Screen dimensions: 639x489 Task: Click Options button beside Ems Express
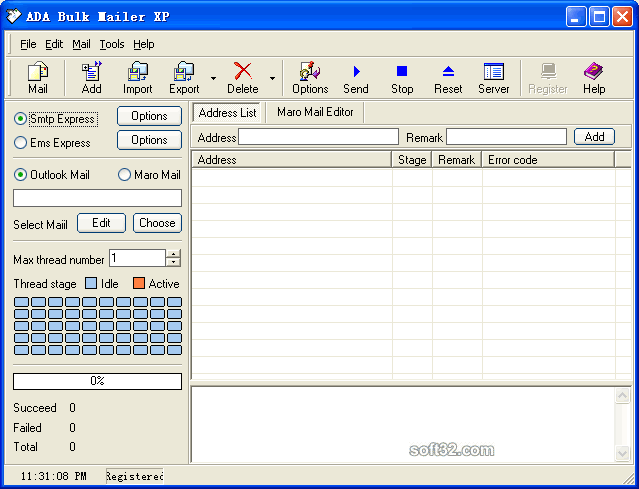[149, 140]
